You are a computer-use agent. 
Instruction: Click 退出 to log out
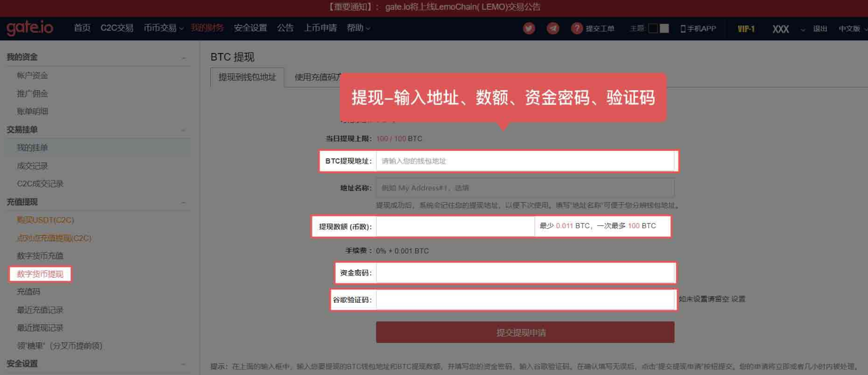coord(820,29)
